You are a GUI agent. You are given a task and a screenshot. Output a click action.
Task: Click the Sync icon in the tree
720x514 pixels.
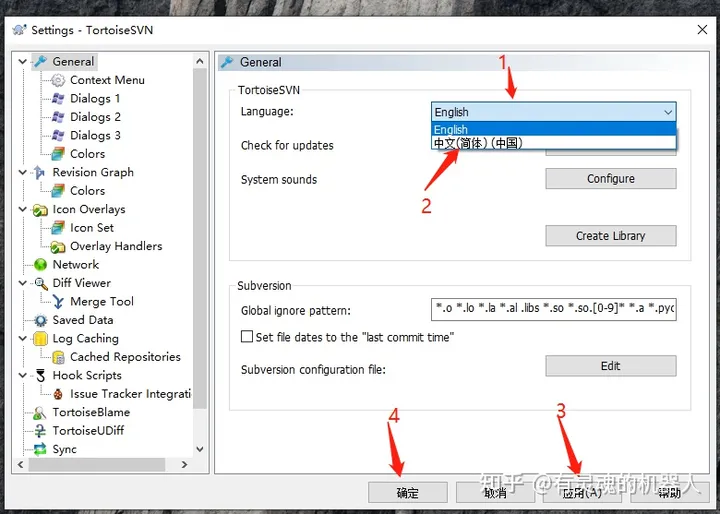(x=41, y=449)
